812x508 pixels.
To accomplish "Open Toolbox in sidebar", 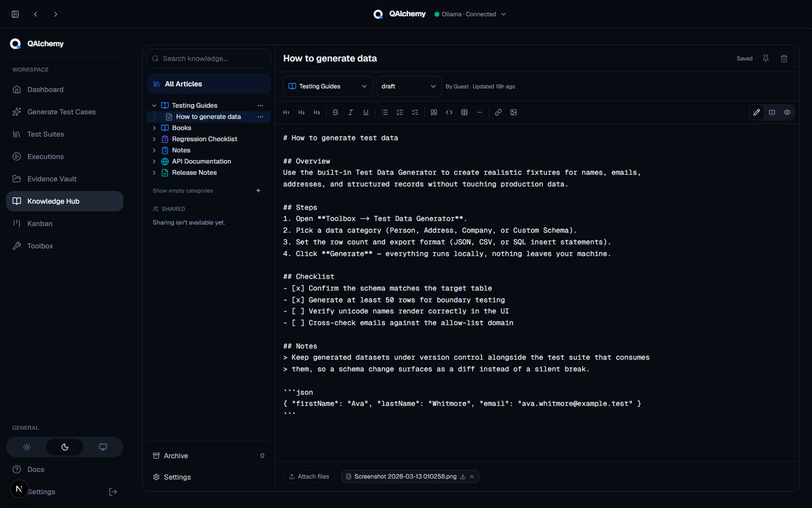I will pyautogui.click(x=64, y=246).
